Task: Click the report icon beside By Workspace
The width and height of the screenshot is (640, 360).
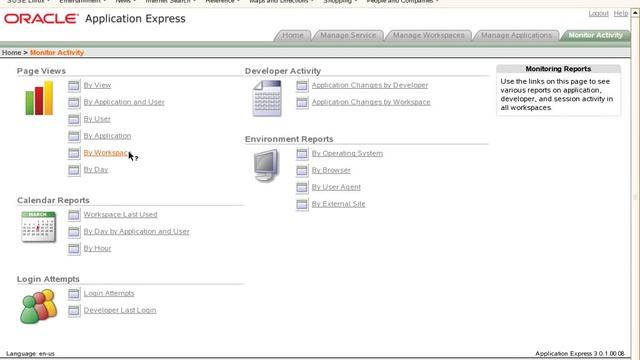Action: (74, 153)
